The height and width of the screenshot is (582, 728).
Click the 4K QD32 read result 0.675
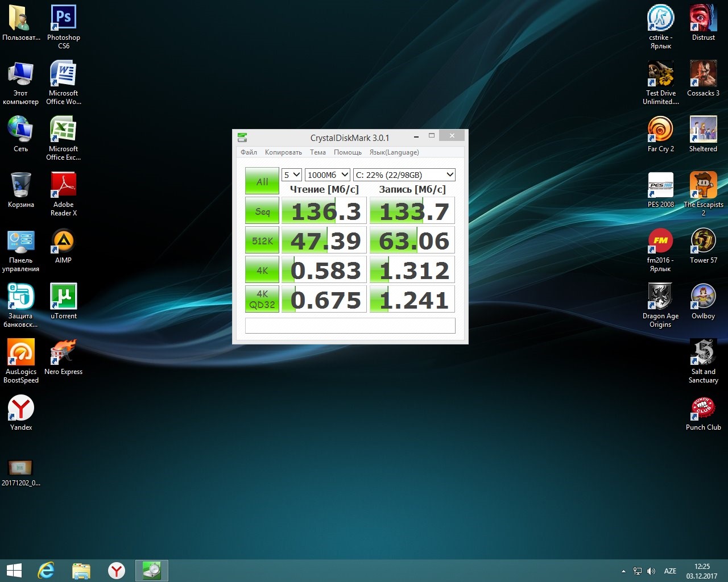click(x=324, y=299)
